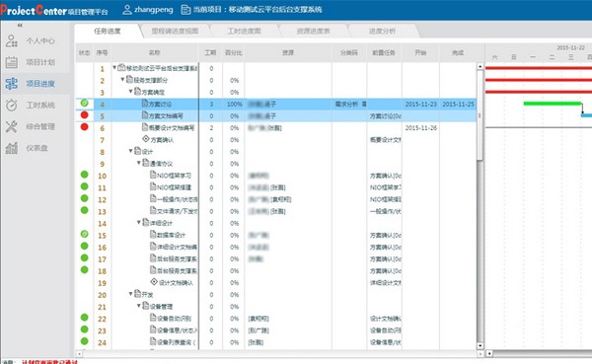Click the top red Gantt summary bar

point(539,68)
